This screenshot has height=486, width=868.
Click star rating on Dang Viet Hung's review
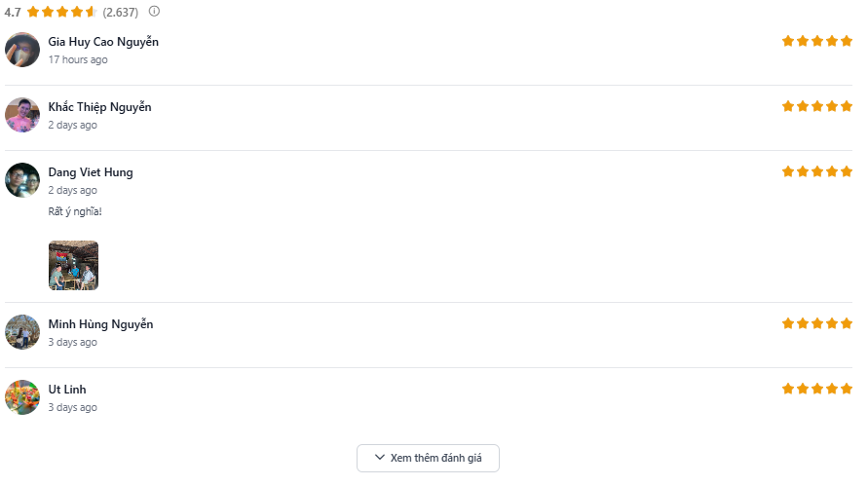pos(816,171)
